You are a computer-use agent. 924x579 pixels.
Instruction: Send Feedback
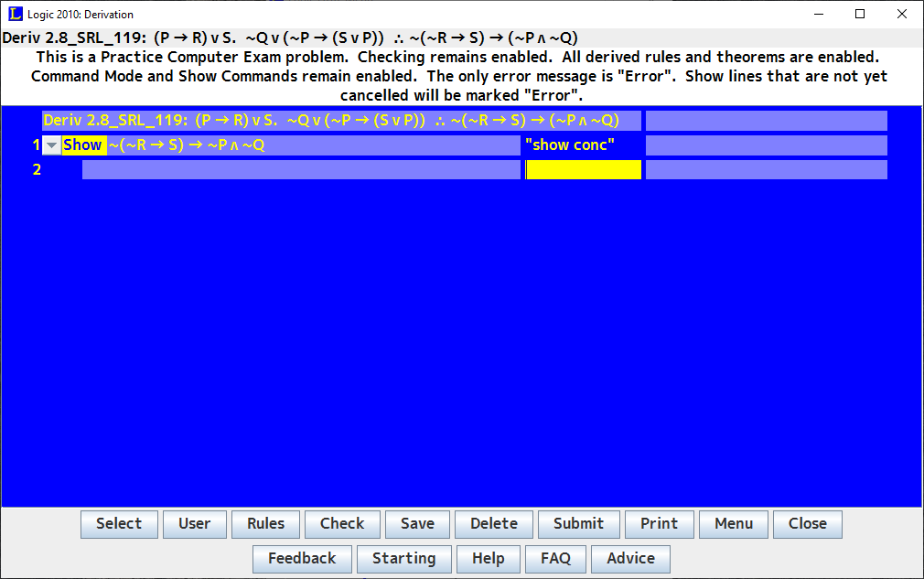302,558
